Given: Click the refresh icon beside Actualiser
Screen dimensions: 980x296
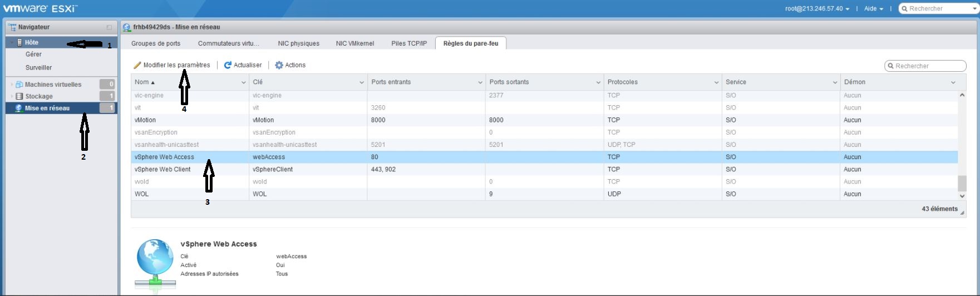Looking at the screenshot, I should 228,65.
